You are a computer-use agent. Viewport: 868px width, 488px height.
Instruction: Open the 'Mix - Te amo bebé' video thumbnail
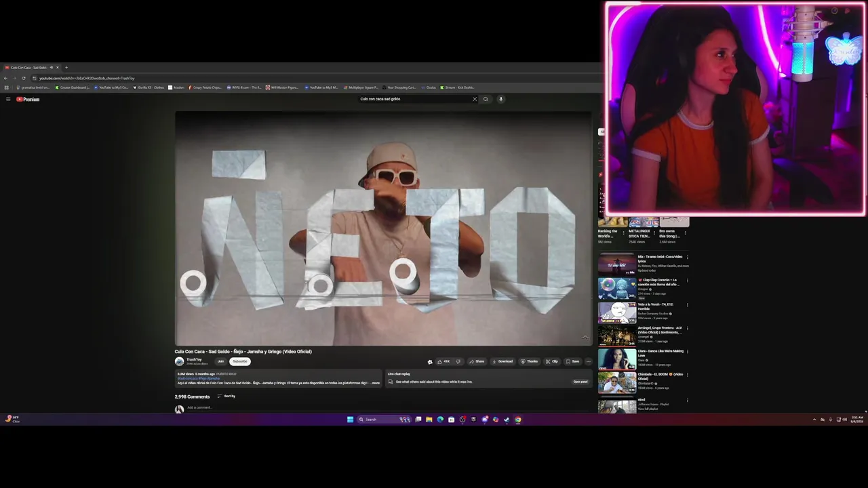[x=616, y=264]
